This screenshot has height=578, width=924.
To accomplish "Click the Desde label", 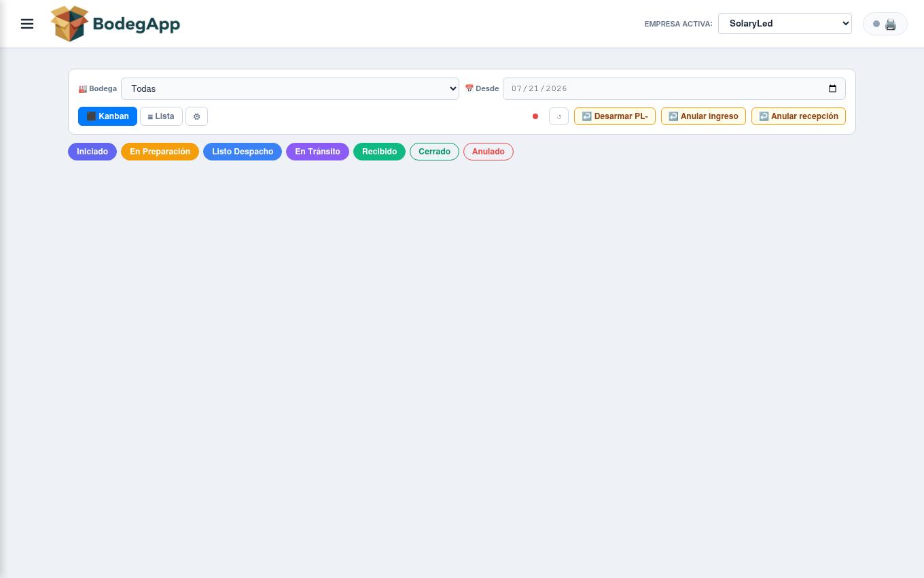I will pyautogui.click(x=482, y=88).
